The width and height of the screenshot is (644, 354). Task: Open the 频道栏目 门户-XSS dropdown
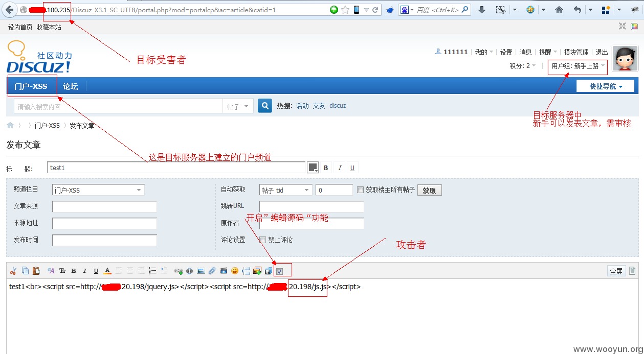(x=98, y=190)
